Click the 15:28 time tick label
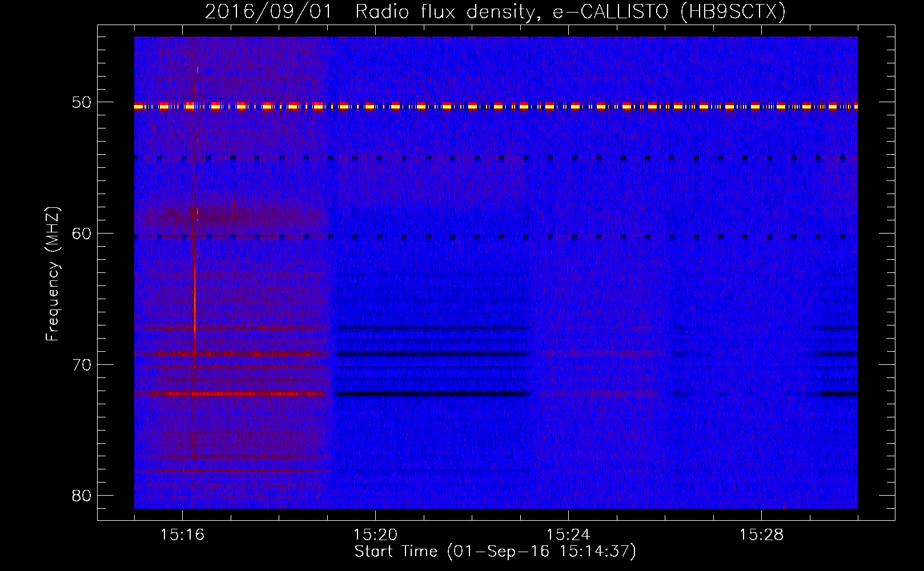 pyautogui.click(x=761, y=534)
